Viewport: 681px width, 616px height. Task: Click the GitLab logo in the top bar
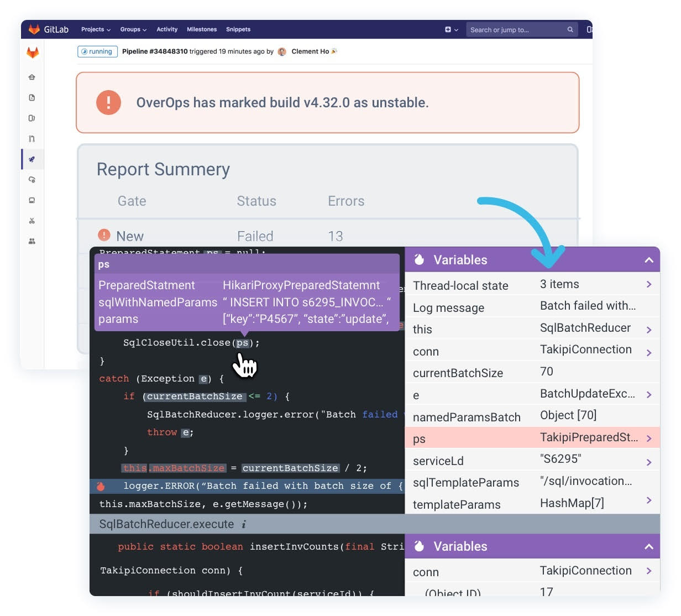pos(34,29)
